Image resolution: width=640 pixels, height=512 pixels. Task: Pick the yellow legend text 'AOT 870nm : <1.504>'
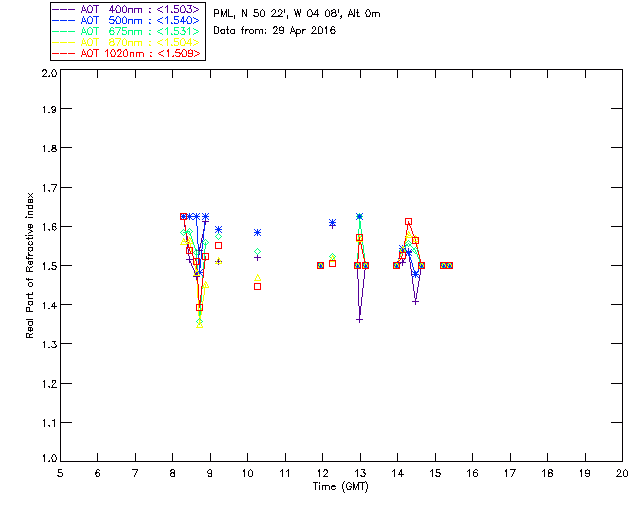(x=140, y=42)
